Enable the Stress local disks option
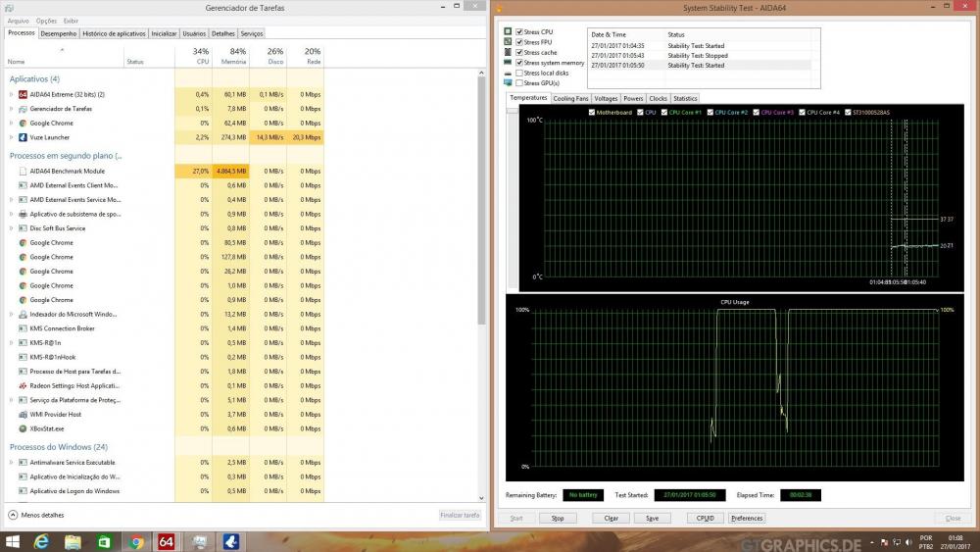 click(519, 74)
